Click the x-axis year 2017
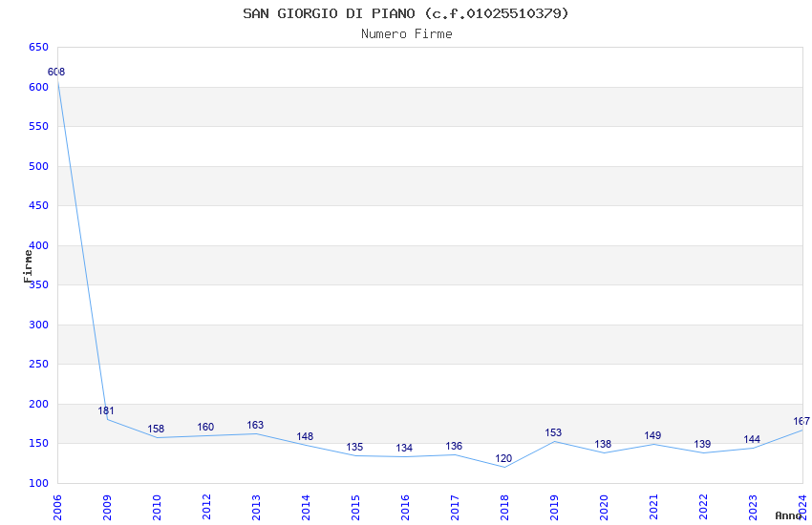The width and height of the screenshot is (812, 525). point(455,508)
